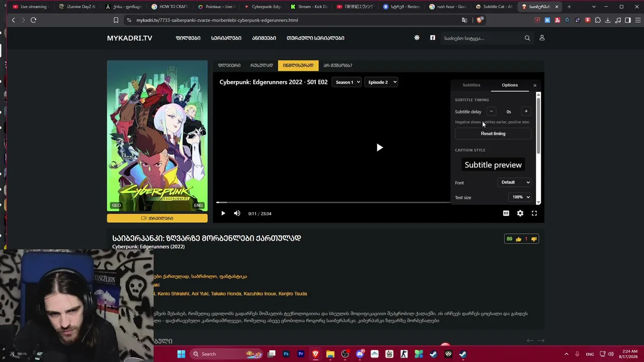Switch to the rush hour Google tab
The image size is (644, 362).
coord(448,7)
